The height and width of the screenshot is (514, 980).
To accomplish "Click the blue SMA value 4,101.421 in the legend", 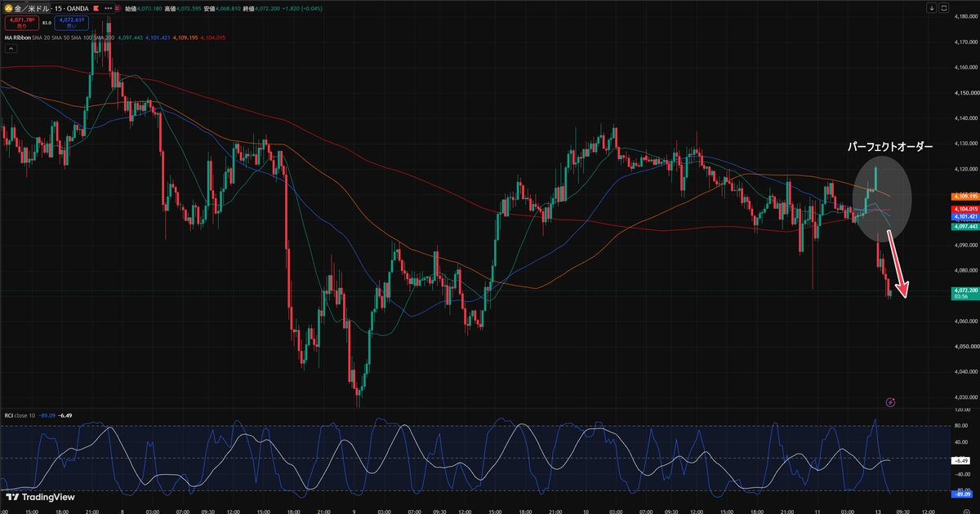I will (158, 38).
